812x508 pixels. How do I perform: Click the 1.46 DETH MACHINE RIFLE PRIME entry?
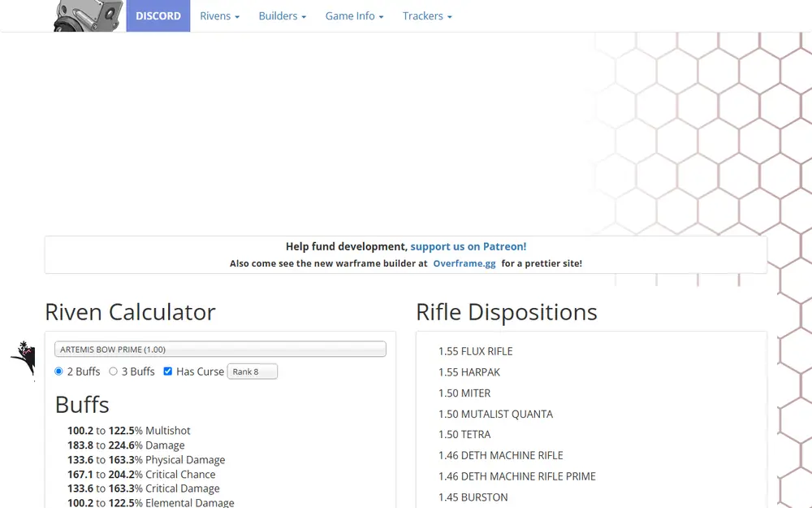(x=516, y=475)
